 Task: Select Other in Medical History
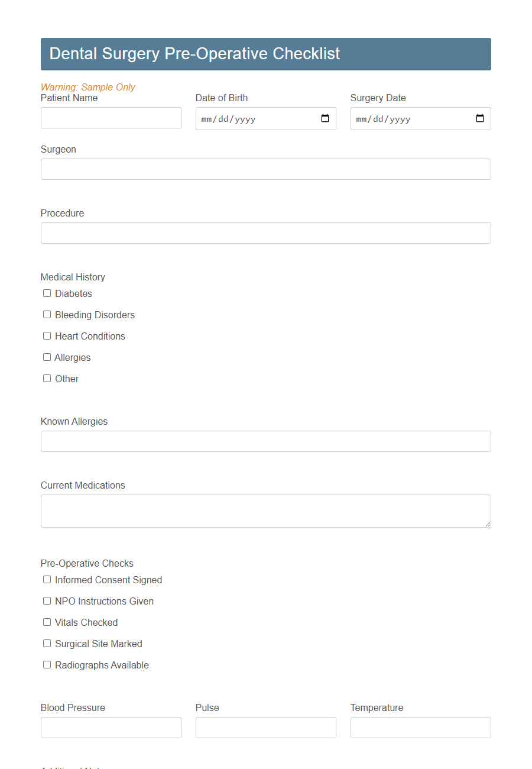47,378
